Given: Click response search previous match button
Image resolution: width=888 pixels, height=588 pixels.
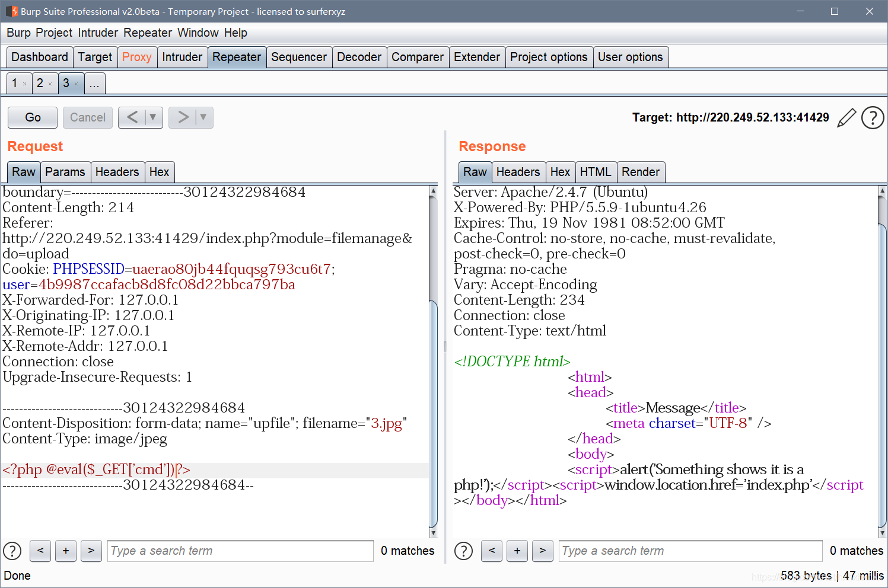Looking at the screenshot, I should coord(492,551).
